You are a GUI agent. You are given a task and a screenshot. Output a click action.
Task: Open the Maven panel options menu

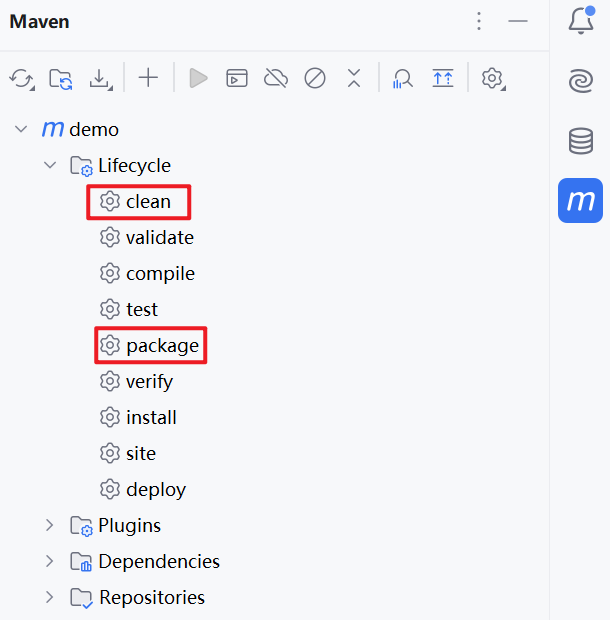point(479,21)
